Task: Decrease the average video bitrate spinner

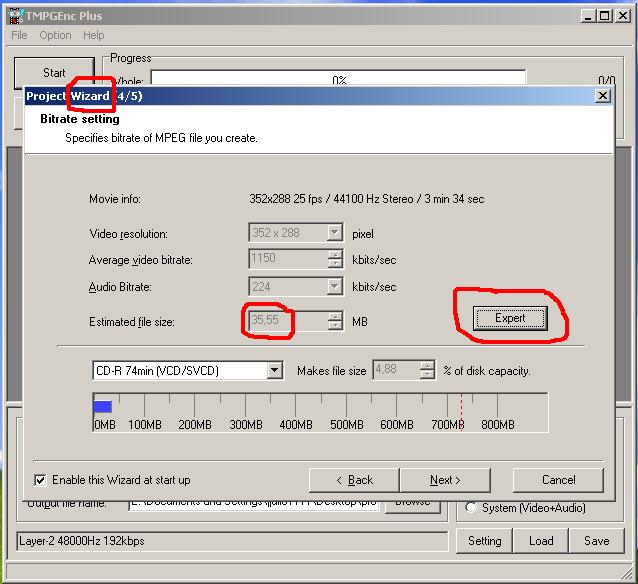Action: point(335,263)
